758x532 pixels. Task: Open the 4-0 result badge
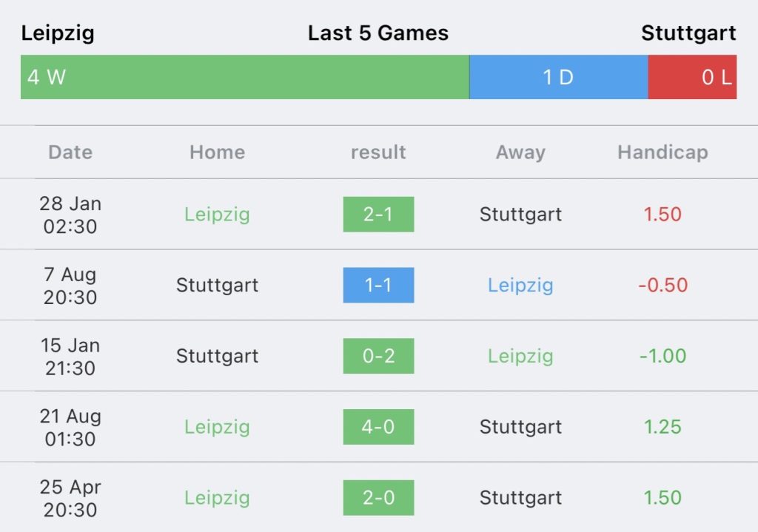tap(378, 427)
